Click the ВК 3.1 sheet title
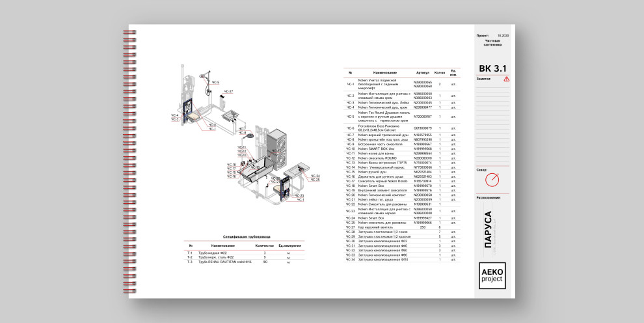Screen dimensions: 644x323 pos(492,68)
